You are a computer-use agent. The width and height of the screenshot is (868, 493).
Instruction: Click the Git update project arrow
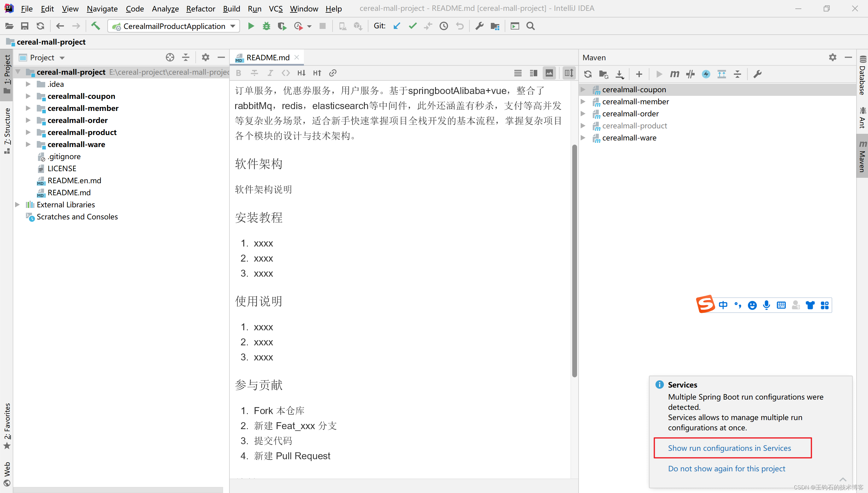(x=396, y=26)
